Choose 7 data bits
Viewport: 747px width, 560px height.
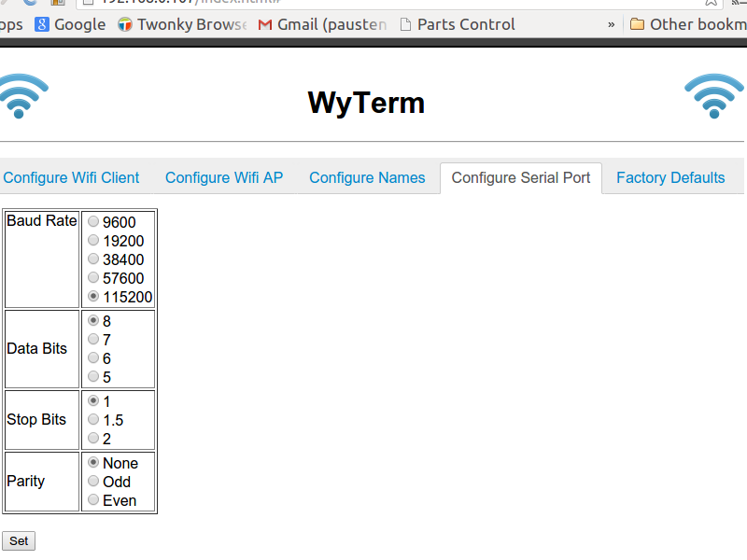93,340
